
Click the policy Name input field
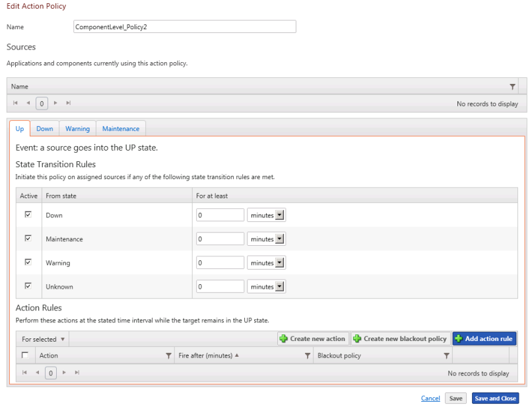click(185, 26)
